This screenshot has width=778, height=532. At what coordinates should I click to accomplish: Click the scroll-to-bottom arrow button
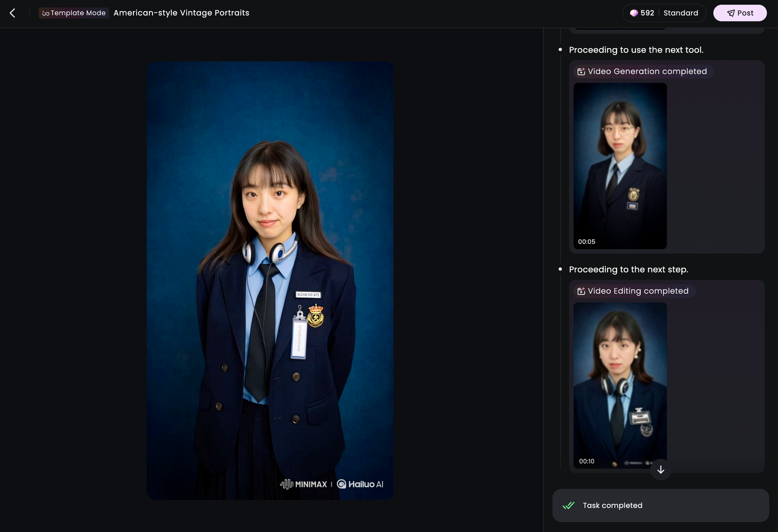click(661, 470)
